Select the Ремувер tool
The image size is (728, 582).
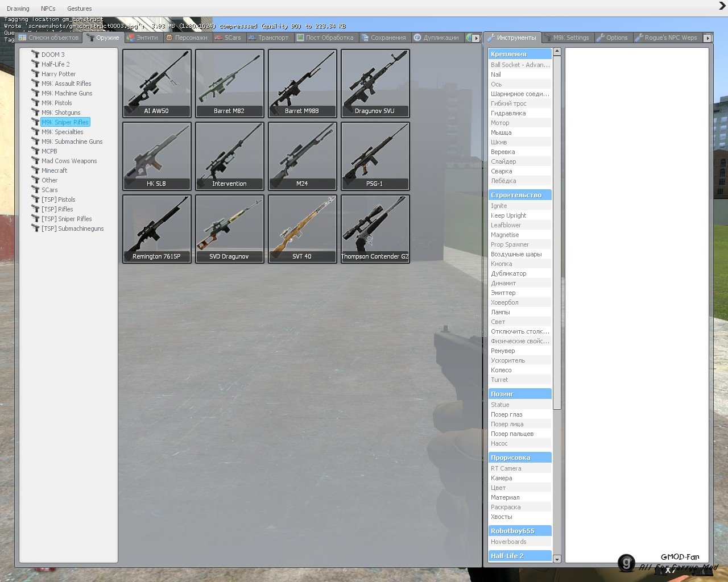[520, 351]
